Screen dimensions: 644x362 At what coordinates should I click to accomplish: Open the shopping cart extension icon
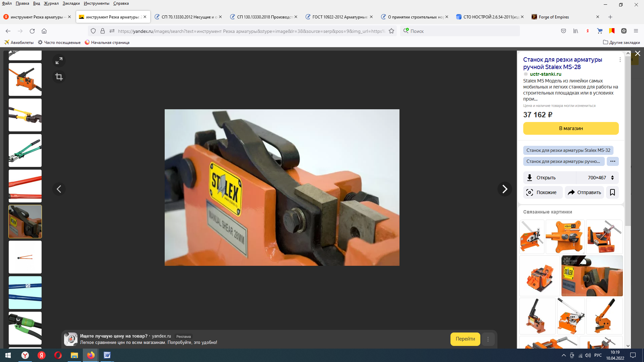tap(600, 31)
